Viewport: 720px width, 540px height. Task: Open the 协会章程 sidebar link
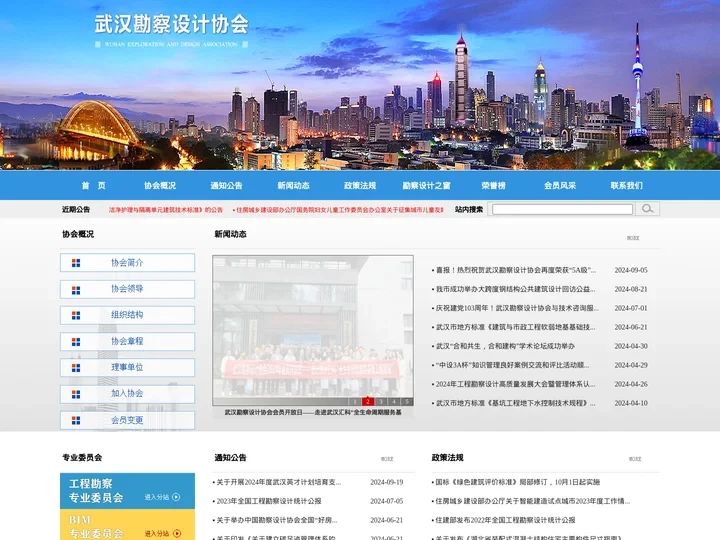coord(127,341)
